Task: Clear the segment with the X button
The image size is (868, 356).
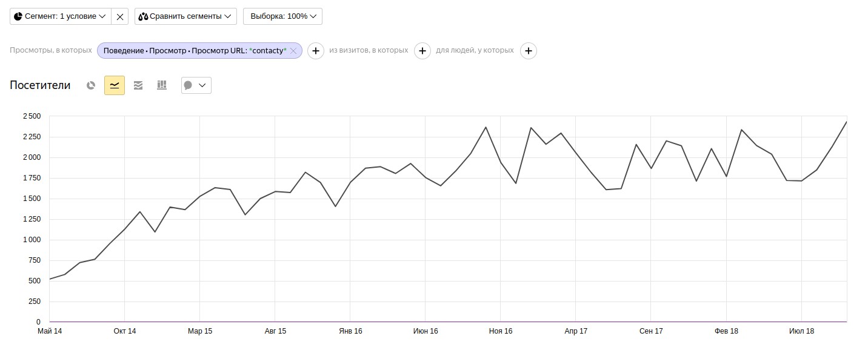Action: point(120,16)
